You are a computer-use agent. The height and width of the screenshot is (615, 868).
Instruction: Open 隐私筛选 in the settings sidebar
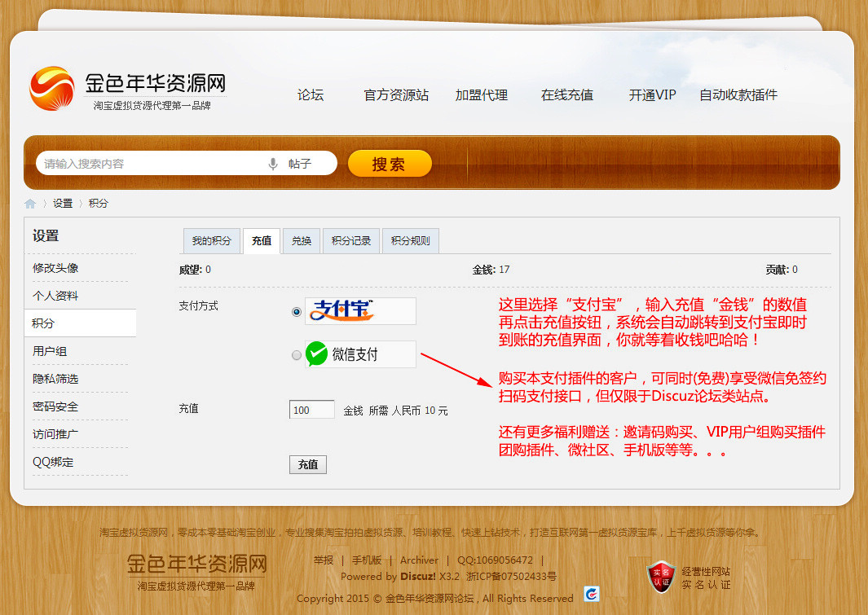tap(55, 379)
